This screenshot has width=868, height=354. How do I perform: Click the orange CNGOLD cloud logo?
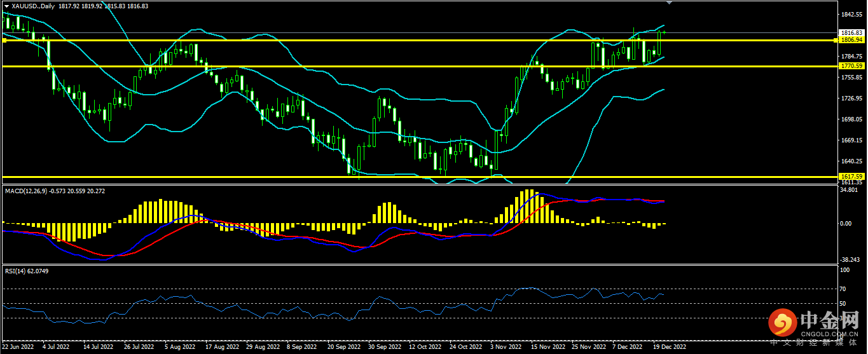click(783, 324)
